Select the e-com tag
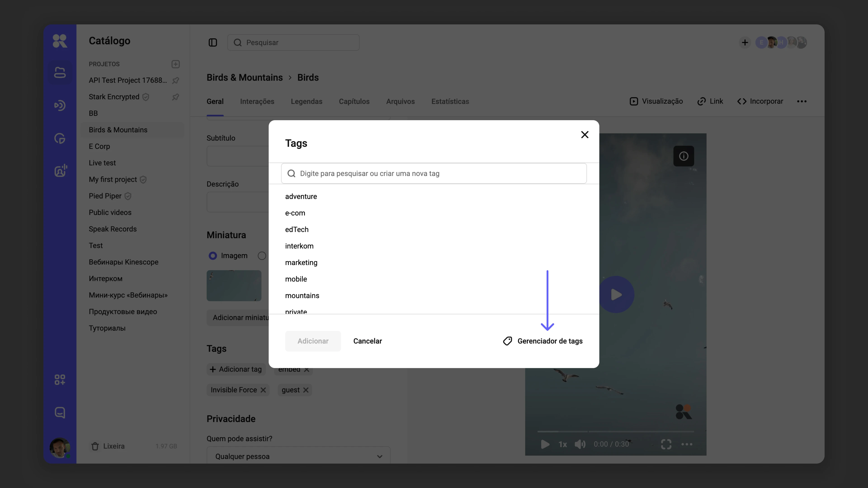868x488 pixels. tap(295, 213)
